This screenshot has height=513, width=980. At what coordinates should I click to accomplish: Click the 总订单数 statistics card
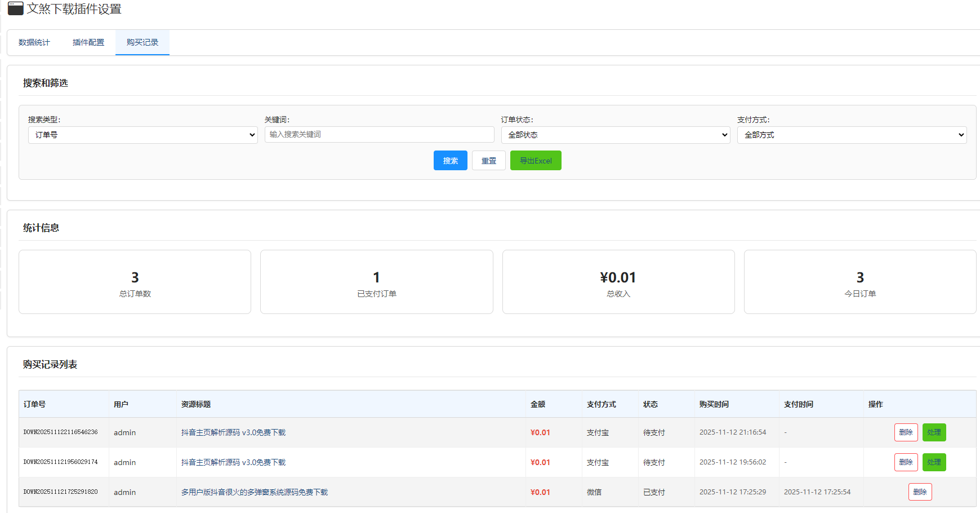point(135,282)
